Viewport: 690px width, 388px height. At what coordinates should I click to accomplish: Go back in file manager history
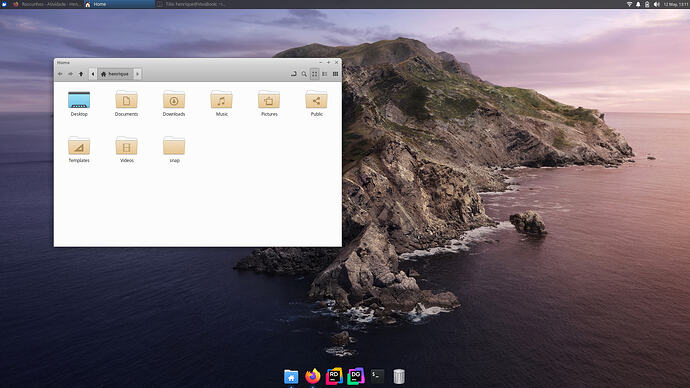pyautogui.click(x=60, y=74)
